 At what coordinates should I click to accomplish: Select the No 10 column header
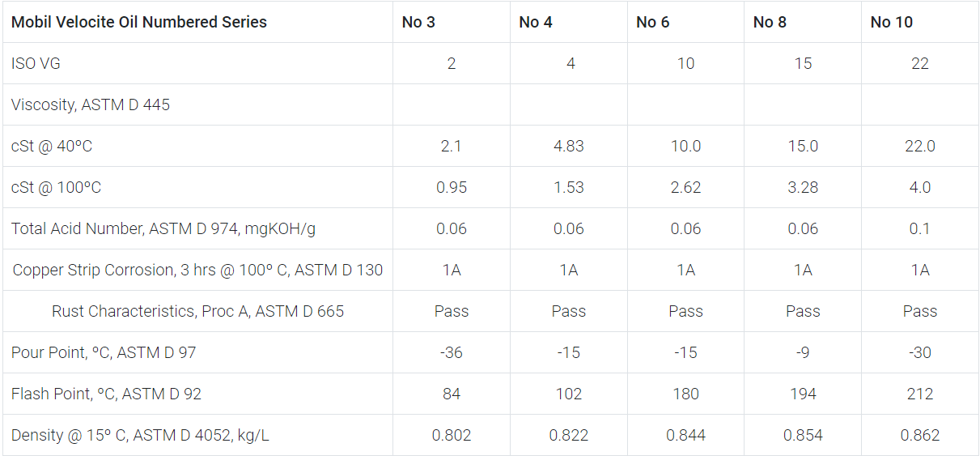pyautogui.click(x=892, y=22)
